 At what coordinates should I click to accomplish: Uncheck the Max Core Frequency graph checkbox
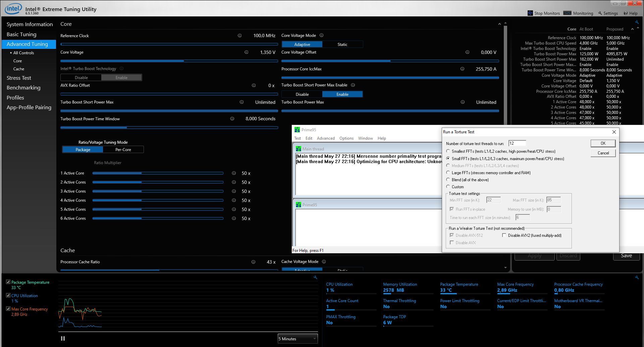point(8,309)
